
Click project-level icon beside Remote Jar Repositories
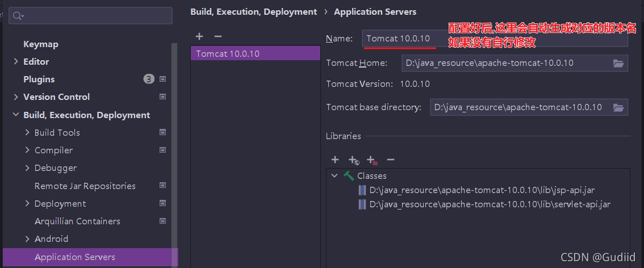click(x=162, y=186)
